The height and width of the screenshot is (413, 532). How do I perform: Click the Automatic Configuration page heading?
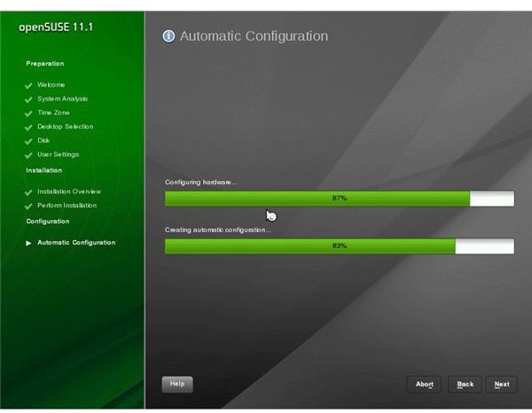pyautogui.click(x=254, y=36)
